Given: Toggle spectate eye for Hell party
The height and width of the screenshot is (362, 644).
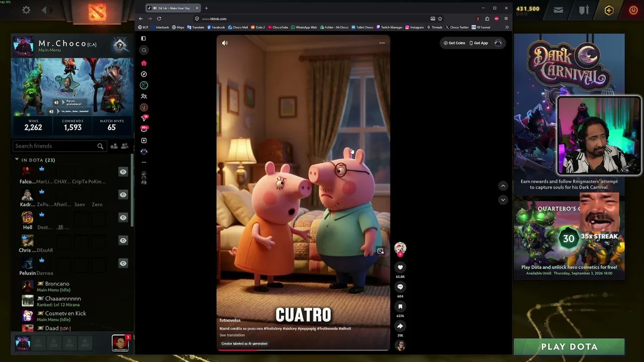Looking at the screenshot, I should point(123,217).
